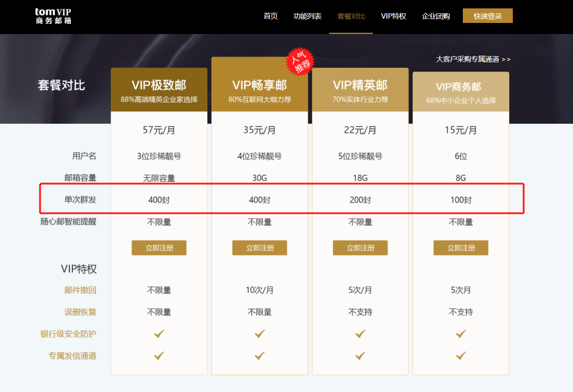Image resolution: width=573 pixels, height=392 pixels.
Task: Click VIP商务邮 checkmark in 专属发信通道 row
Action: click(x=461, y=355)
